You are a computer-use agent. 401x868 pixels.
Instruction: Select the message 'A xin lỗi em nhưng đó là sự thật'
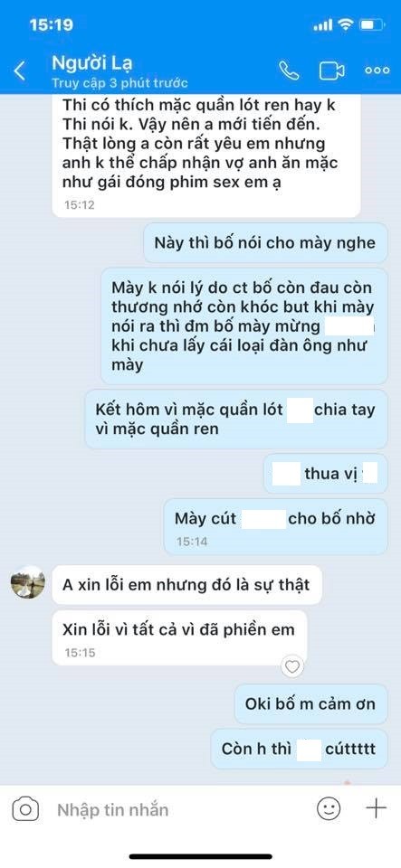point(186,585)
